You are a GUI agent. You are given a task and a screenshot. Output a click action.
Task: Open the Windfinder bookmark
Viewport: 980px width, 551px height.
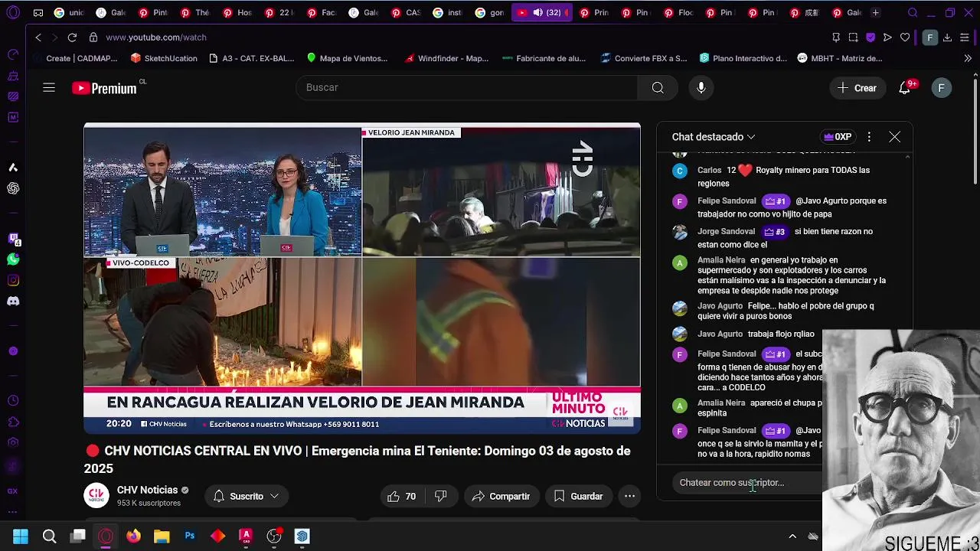click(x=446, y=58)
